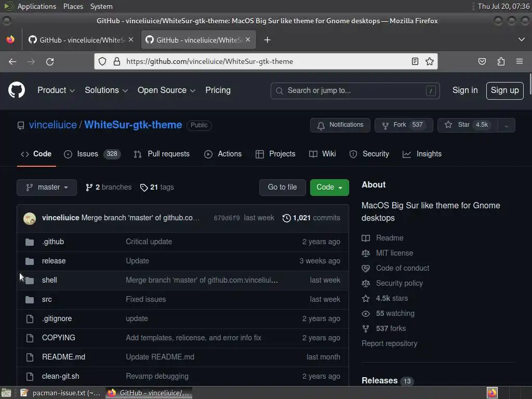The height and width of the screenshot is (399, 532).
Task: Open a new browser tab
Action: (267, 40)
